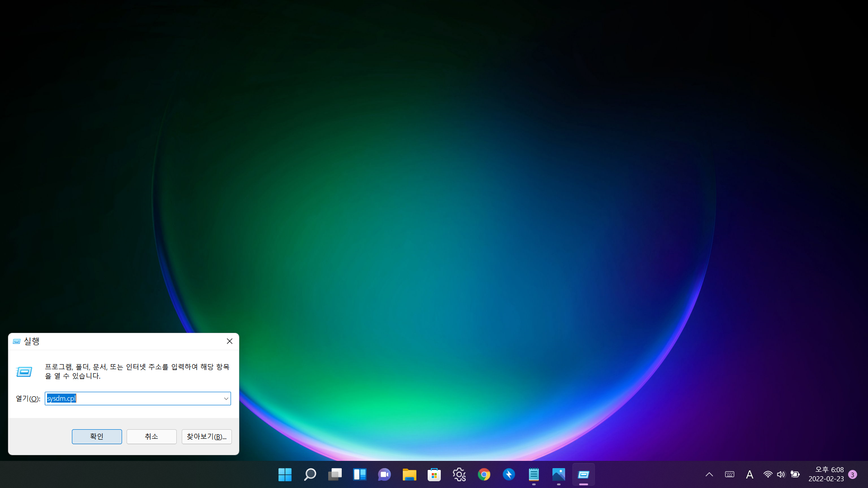Click 확인 to run sysdm.cpl
The image size is (868, 488).
click(x=97, y=436)
